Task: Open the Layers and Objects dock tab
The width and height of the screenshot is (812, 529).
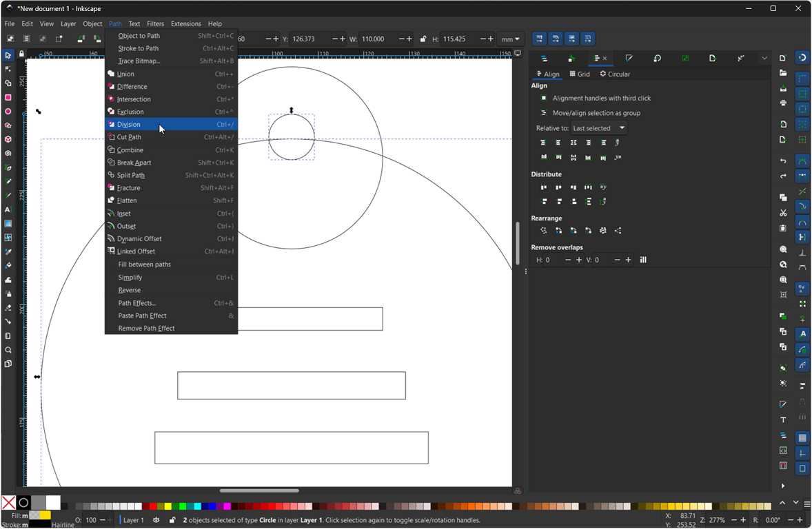Action: (x=544, y=59)
